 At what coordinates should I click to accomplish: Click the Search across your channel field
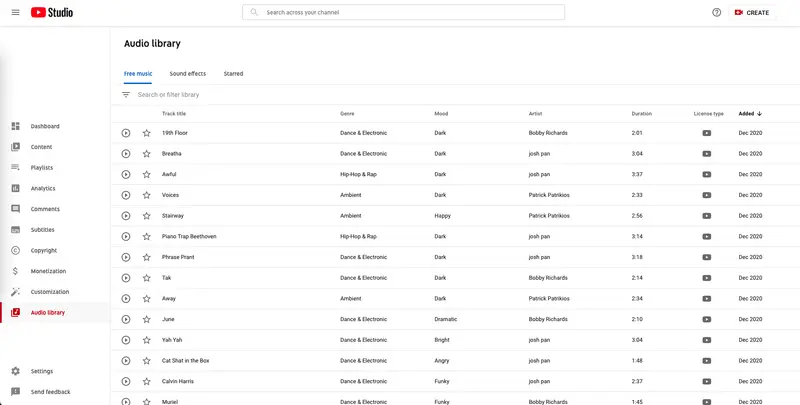tap(403, 12)
